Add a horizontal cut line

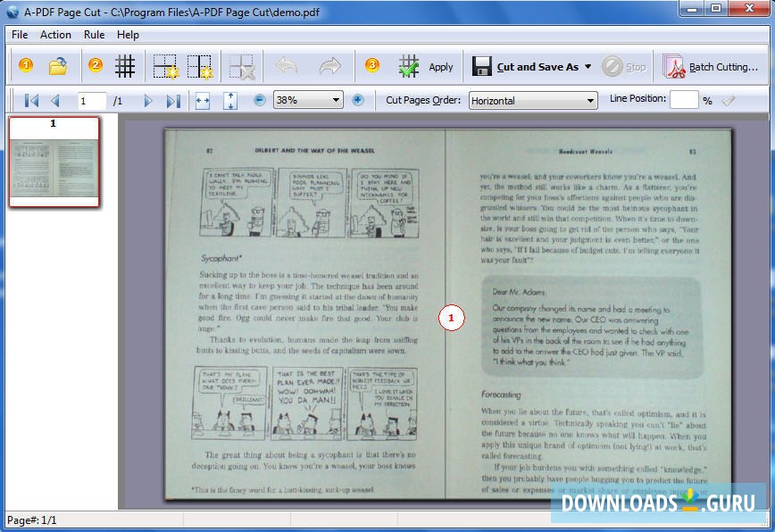point(165,67)
